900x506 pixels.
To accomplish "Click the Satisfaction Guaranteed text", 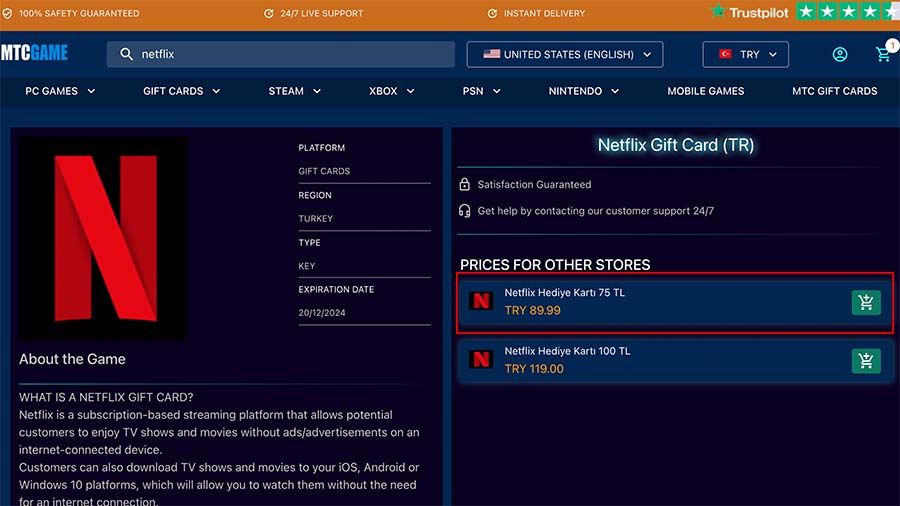I will 534,184.
